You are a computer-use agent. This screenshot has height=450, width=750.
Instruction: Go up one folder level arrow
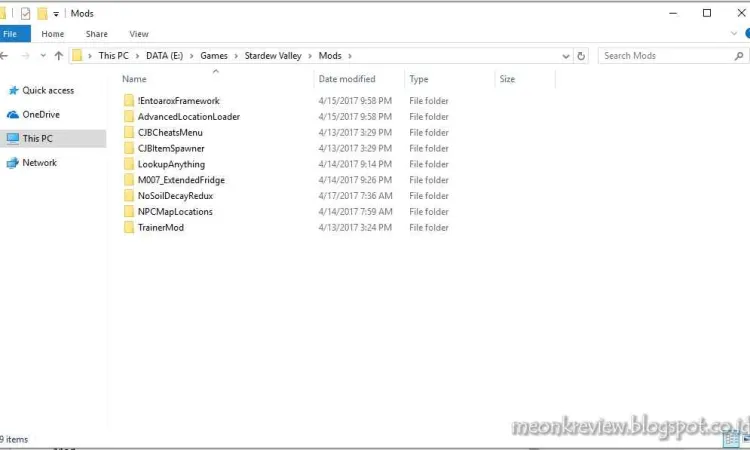click(59, 55)
